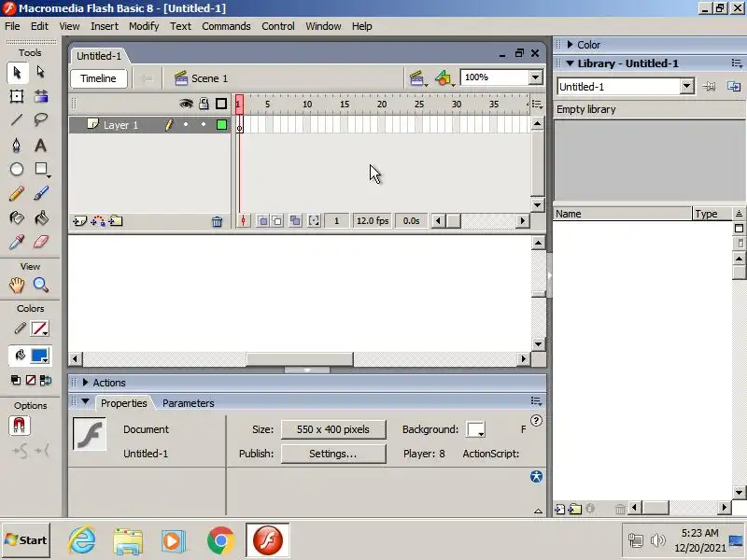The height and width of the screenshot is (560, 747).
Task: Open the Commands menu
Action: pyautogui.click(x=226, y=26)
